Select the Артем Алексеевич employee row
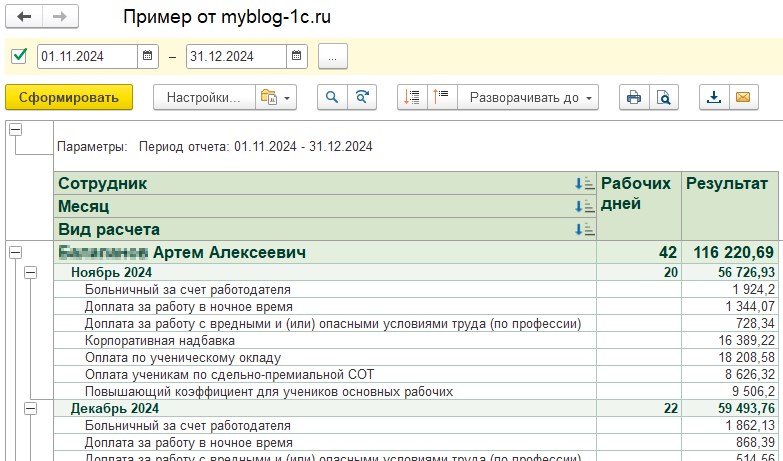This screenshot has width=783, height=461. [325, 252]
